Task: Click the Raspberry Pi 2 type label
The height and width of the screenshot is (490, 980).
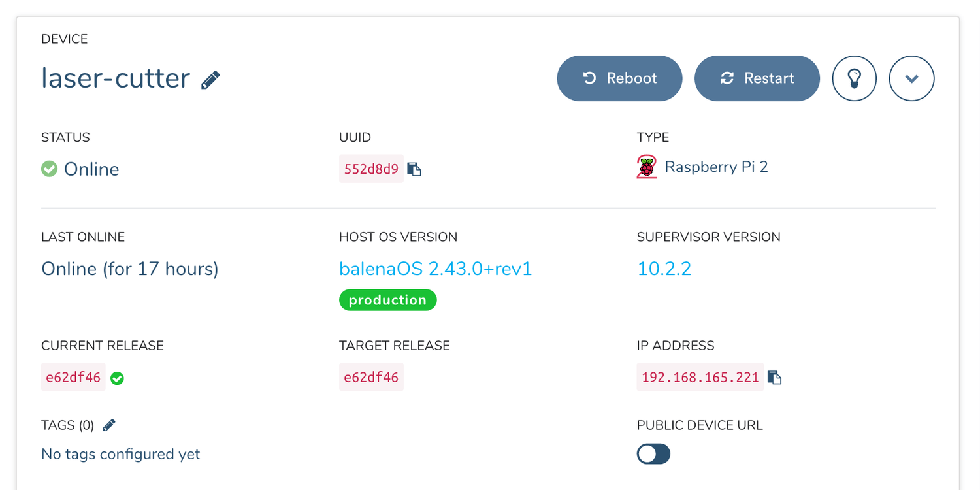Action: tap(716, 167)
